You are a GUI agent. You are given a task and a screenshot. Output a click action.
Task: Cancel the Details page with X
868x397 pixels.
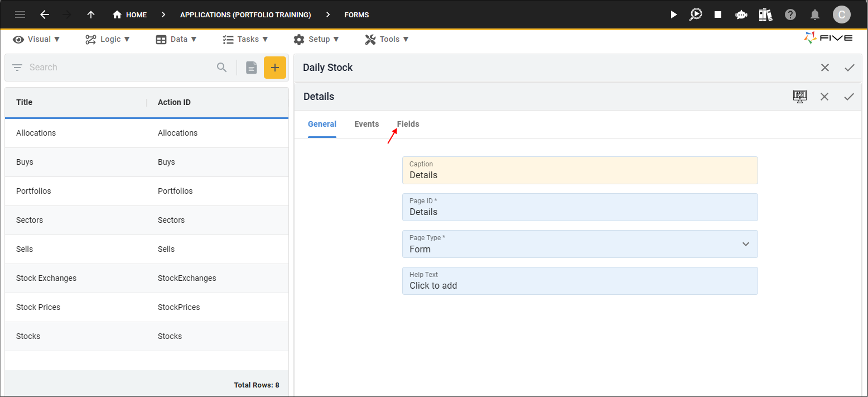(x=824, y=97)
